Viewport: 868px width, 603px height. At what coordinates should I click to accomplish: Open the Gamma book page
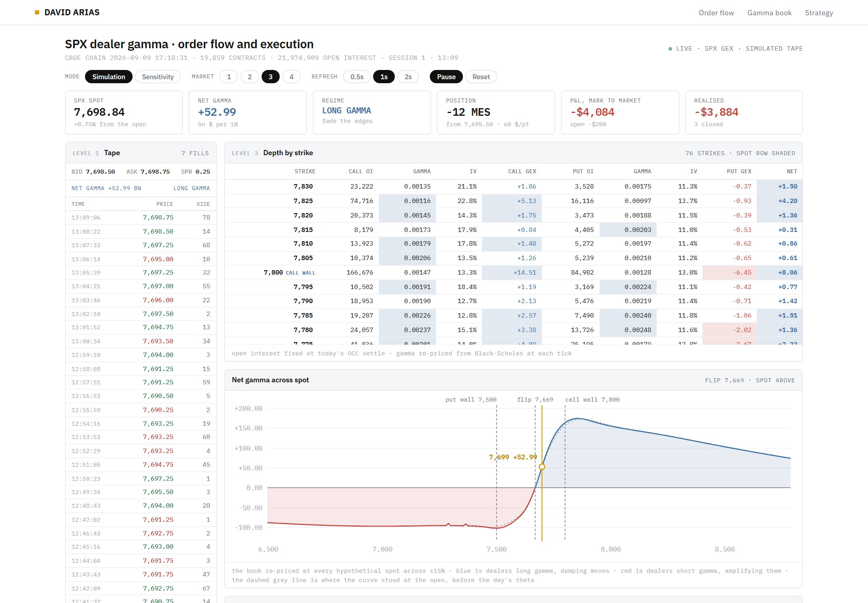769,13
